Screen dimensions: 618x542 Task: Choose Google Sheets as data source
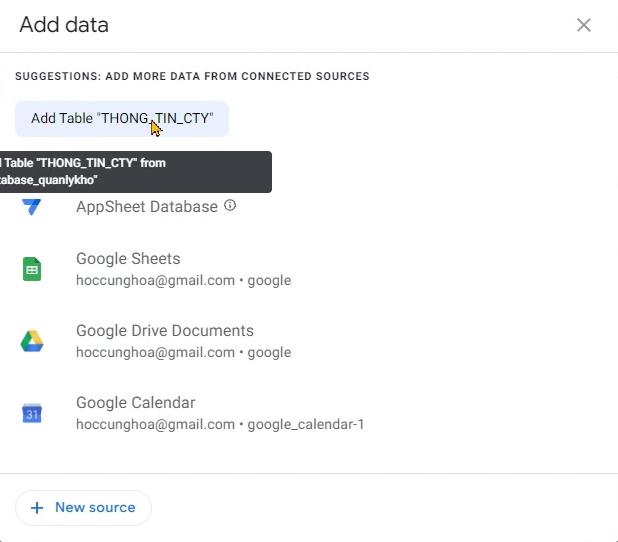pyautogui.click(x=128, y=259)
